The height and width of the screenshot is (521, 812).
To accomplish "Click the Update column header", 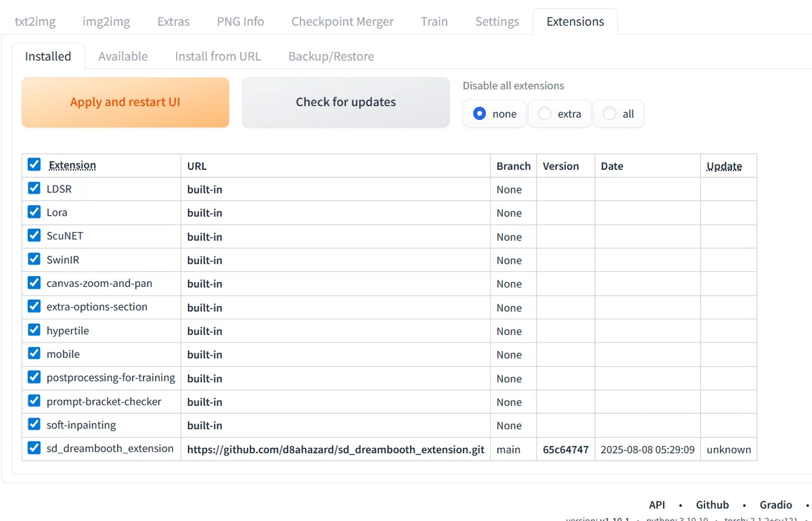I will click(724, 166).
